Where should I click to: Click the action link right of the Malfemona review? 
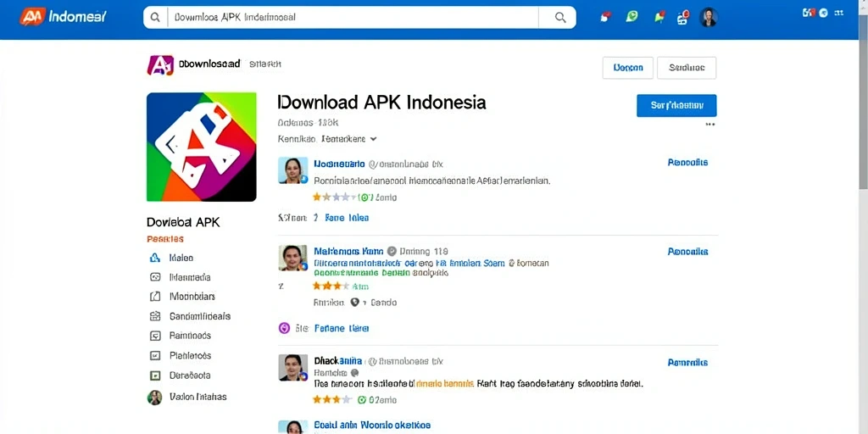[687, 252]
